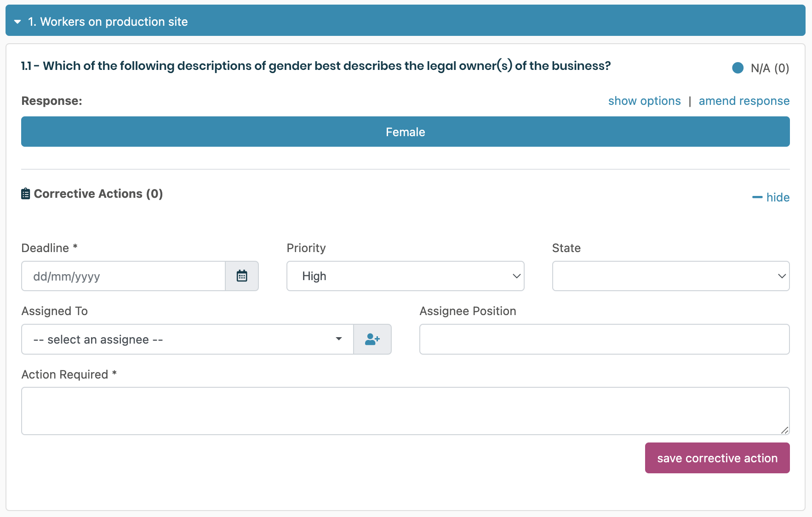Focus the Deadline date input field
The image size is (812, 517).
point(123,276)
